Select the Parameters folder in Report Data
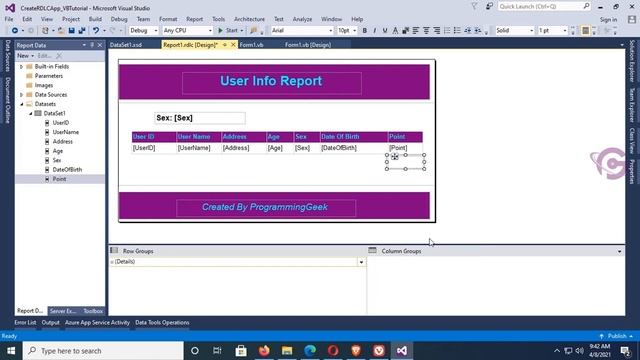This screenshot has height=360, width=640. coord(49,76)
